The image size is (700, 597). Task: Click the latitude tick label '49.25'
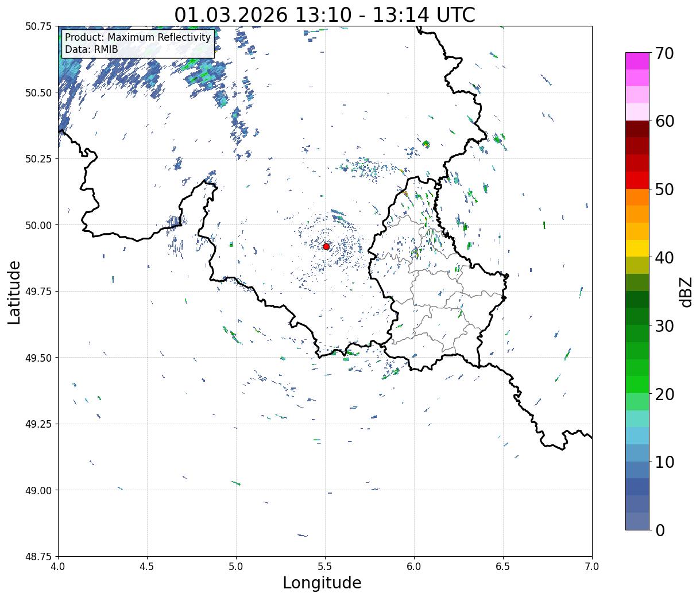pos(38,424)
